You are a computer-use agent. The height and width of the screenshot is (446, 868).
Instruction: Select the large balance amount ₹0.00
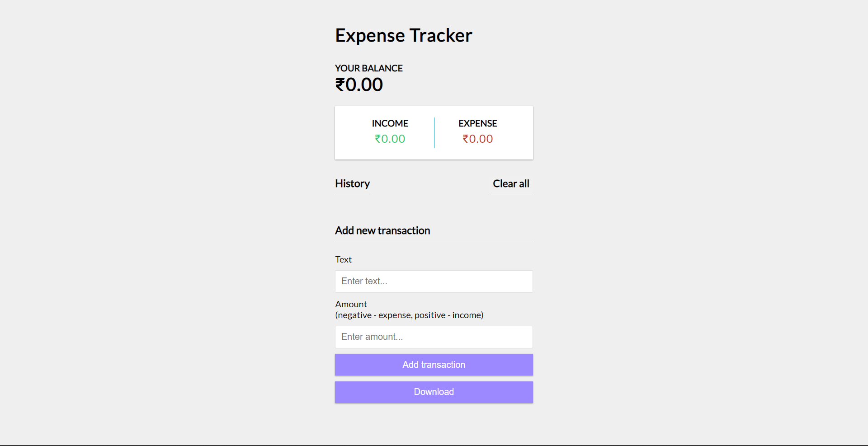pyautogui.click(x=359, y=85)
